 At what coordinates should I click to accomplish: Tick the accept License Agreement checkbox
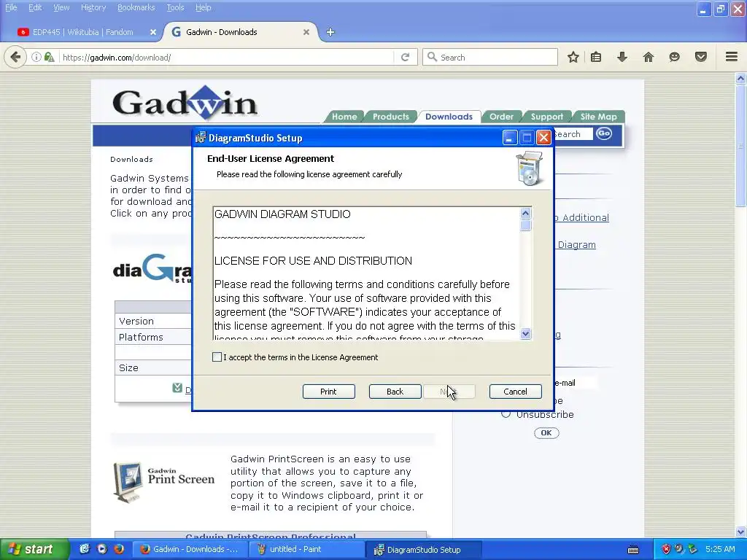pos(217,357)
